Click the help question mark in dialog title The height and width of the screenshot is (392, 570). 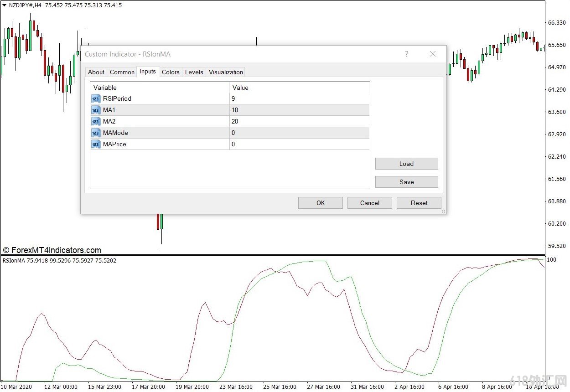coord(407,54)
